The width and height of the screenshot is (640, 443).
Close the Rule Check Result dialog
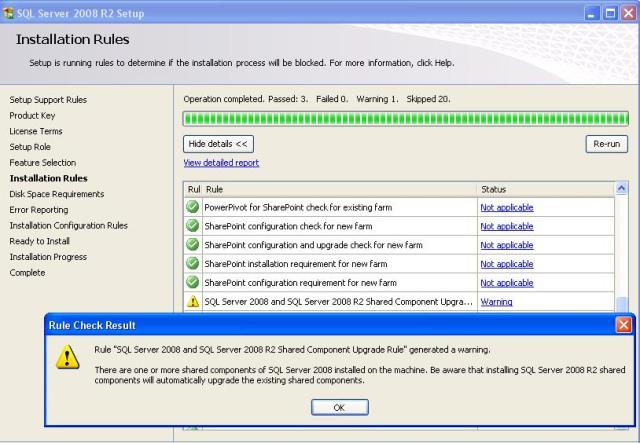[x=623, y=325]
